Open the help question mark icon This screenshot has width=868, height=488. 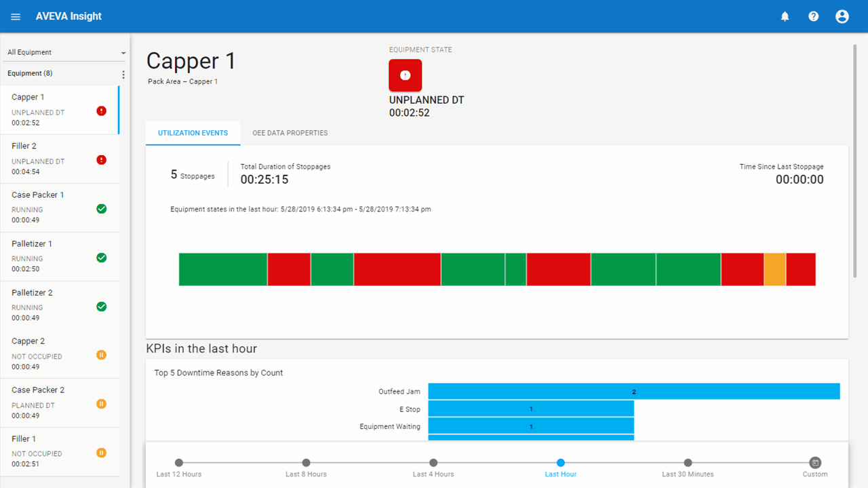[x=813, y=16]
